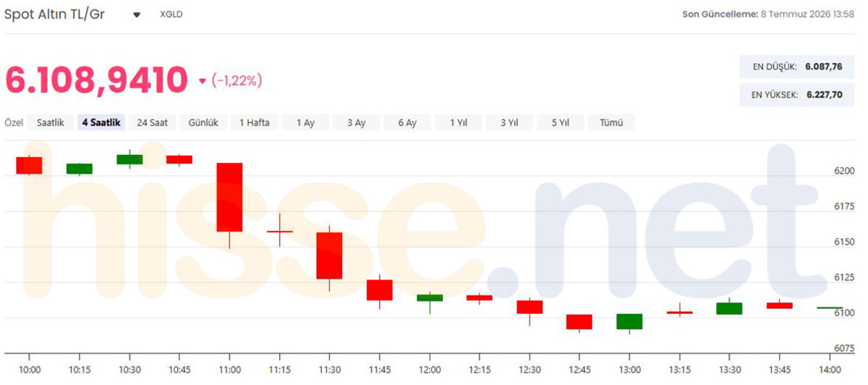Select the 4 Saatlik time range

point(101,122)
